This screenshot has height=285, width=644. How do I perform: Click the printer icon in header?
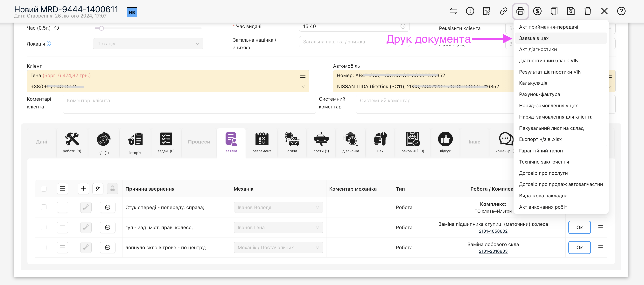520,11
